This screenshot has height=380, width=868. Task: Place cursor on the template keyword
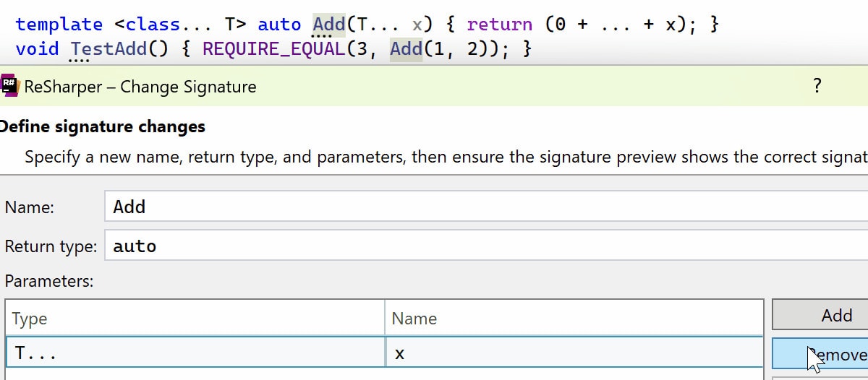click(x=59, y=25)
